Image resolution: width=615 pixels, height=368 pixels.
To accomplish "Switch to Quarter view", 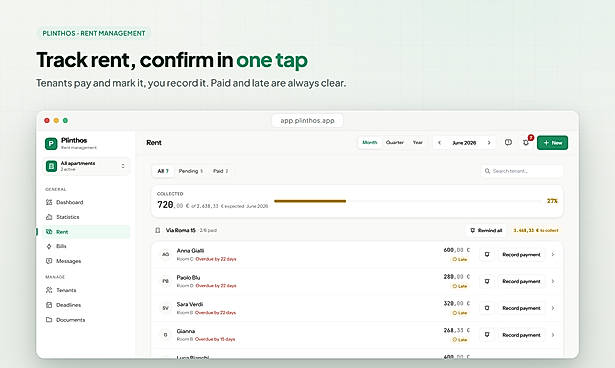I will (395, 142).
